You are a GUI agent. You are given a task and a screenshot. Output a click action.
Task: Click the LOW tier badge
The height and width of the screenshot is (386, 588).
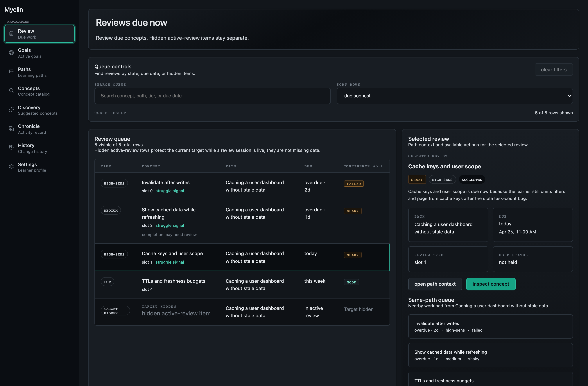point(107,282)
